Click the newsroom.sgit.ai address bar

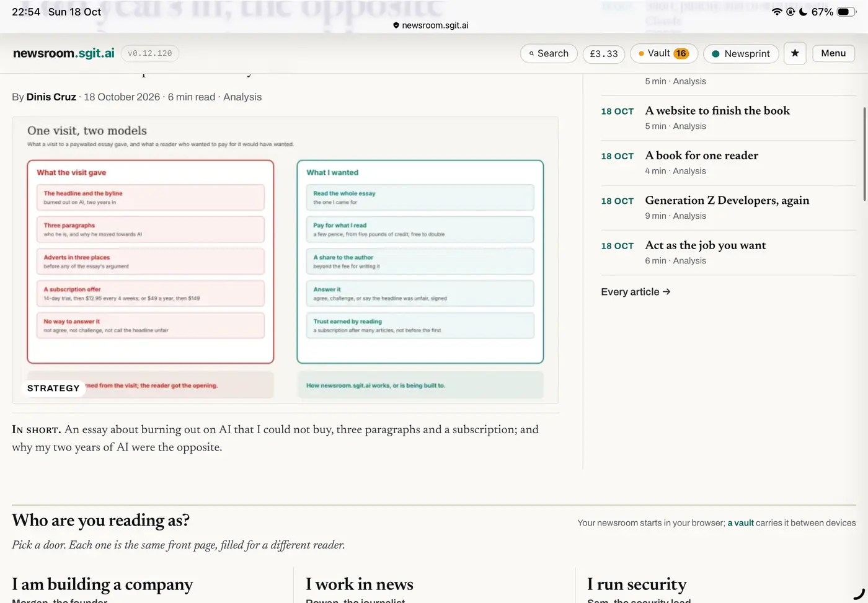click(431, 25)
